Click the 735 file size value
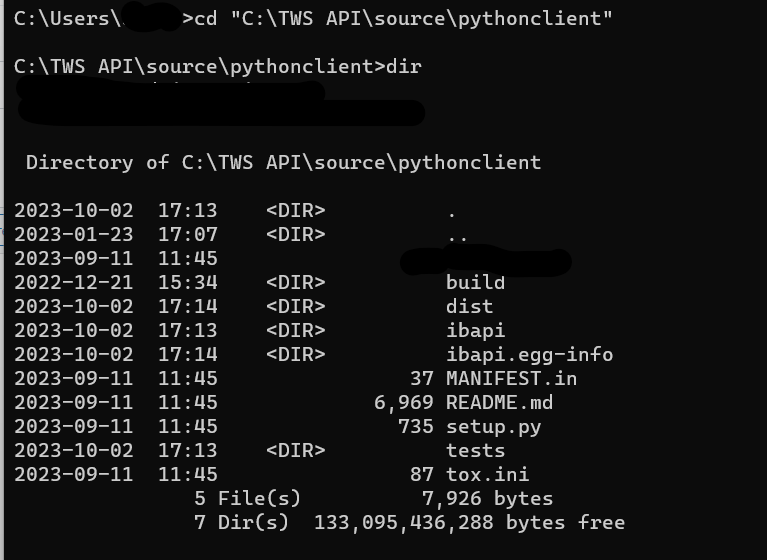The width and height of the screenshot is (767, 560). [x=415, y=427]
